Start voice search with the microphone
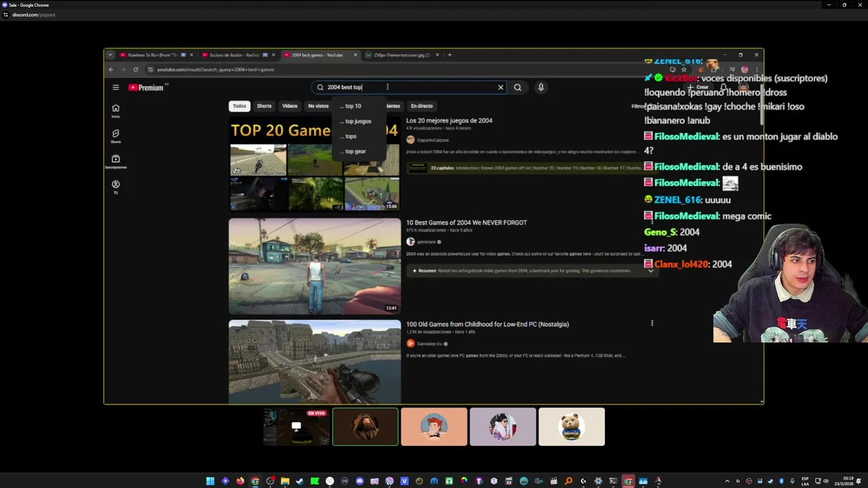The width and height of the screenshot is (868, 488). (x=540, y=87)
